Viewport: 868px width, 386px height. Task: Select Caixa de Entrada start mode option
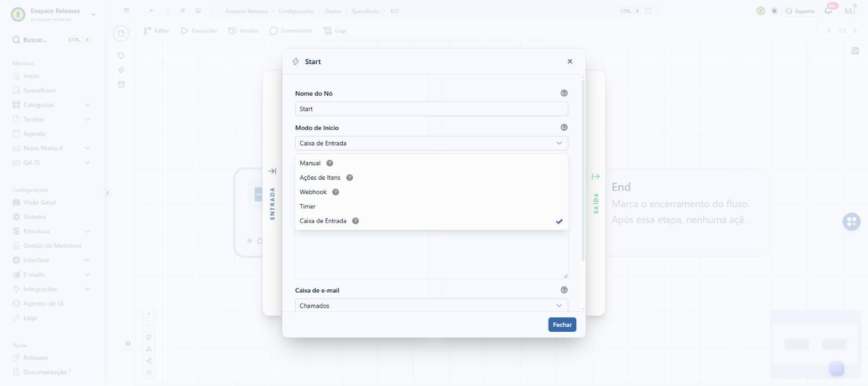[431, 221]
